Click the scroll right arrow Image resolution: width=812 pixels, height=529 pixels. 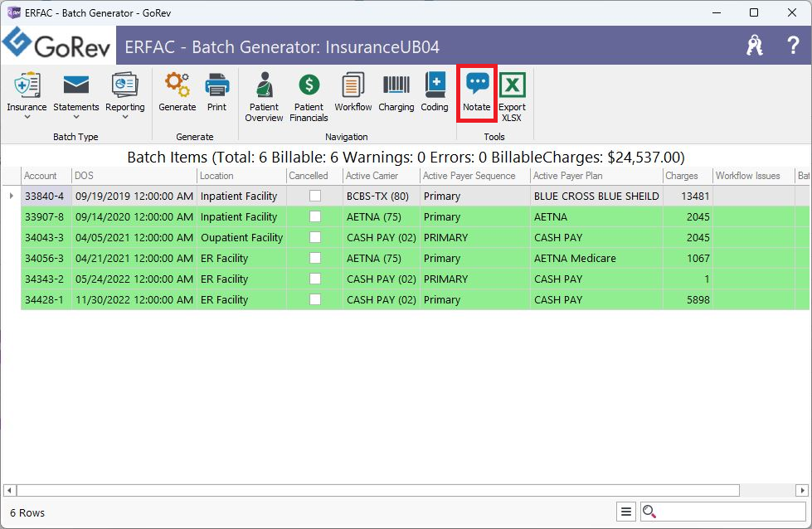802,490
